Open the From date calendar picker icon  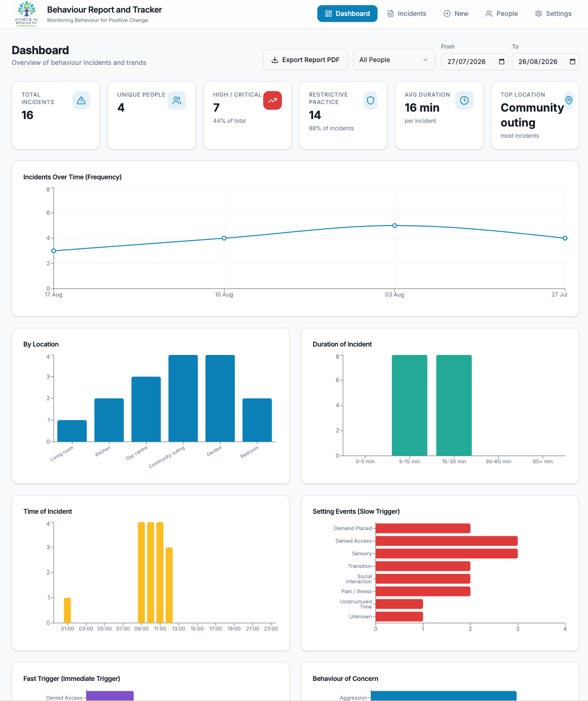(x=502, y=62)
